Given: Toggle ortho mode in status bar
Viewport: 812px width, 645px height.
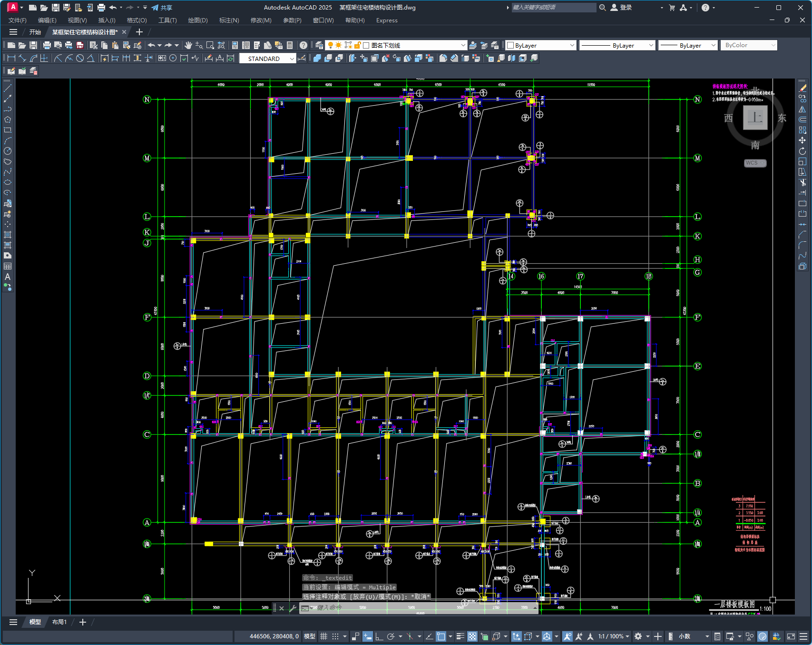Looking at the screenshot, I should pyautogui.click(x=379, y=636).
